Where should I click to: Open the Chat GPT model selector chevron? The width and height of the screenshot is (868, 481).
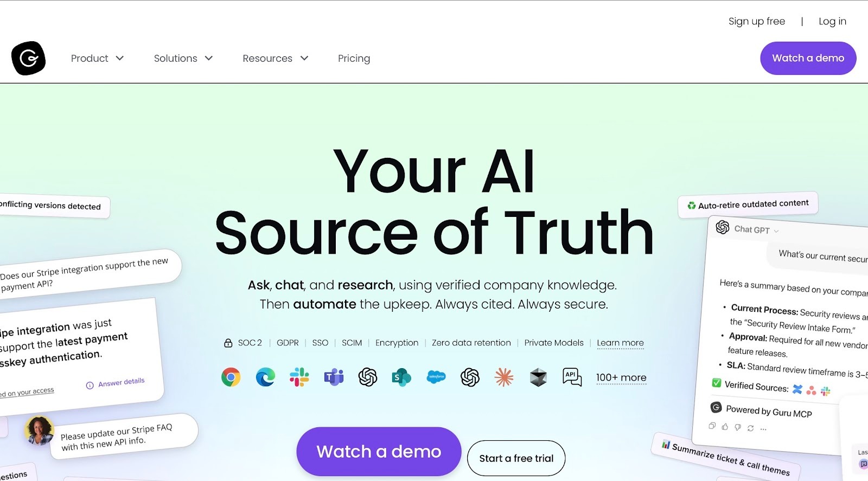tap(776, 231)
